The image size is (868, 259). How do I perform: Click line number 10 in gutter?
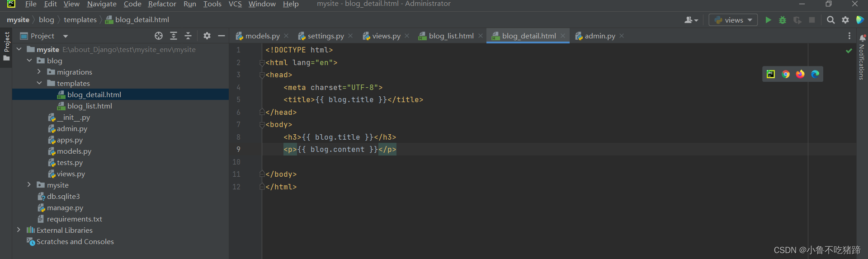[236, 162]
